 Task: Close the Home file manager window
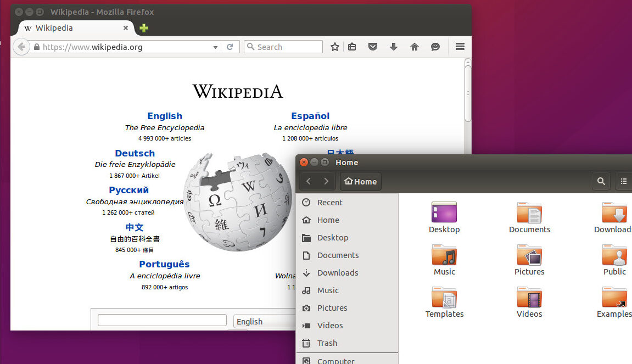click(304, 162)
